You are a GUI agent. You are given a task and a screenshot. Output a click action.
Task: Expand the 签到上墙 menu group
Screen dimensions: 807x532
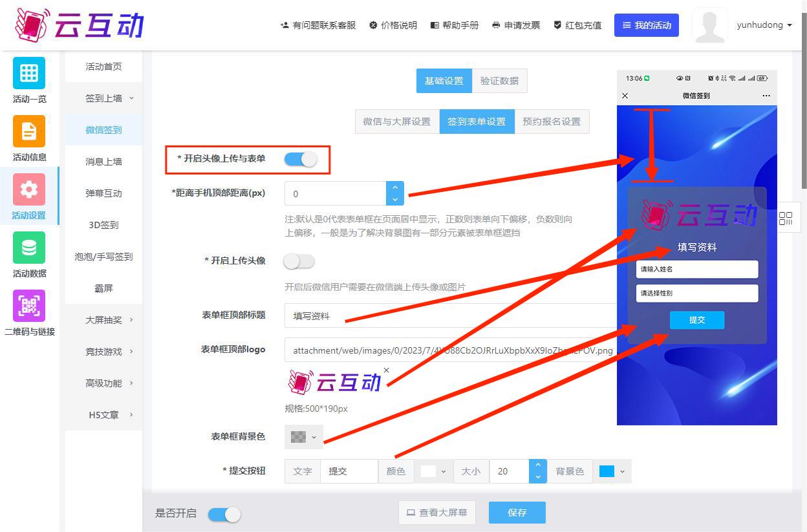(x=103, y=98)
